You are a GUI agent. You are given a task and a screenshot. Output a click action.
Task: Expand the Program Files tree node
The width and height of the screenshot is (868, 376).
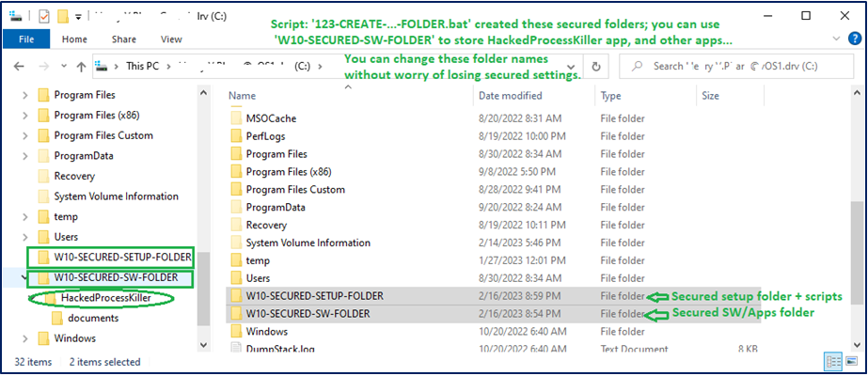pos(24,95)
